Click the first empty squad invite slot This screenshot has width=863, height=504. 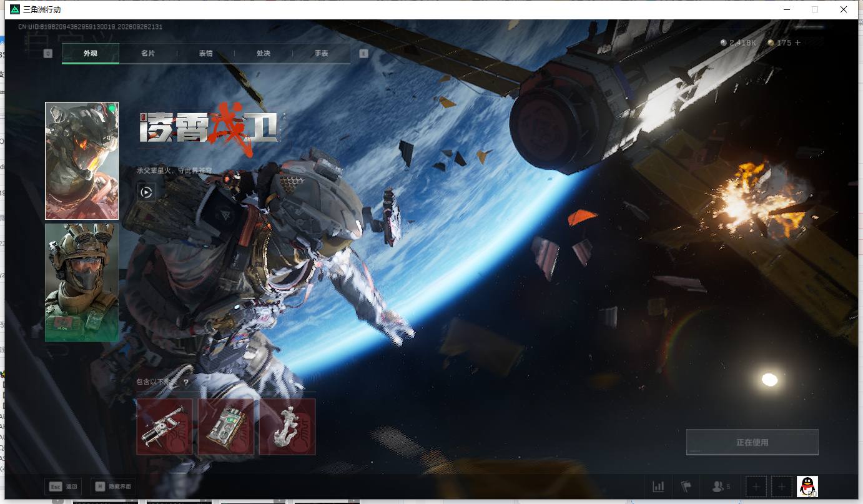pyautogui.click(x=756, y=487)
